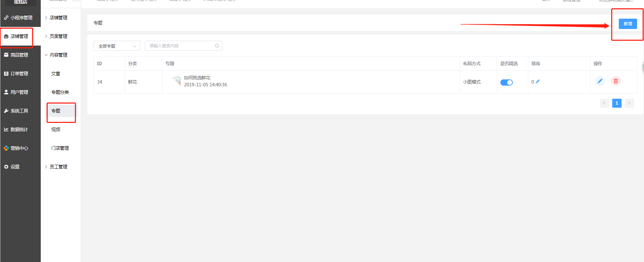The width and height of the screenshot is (644, 262).
Task: Click the 小程序管理 link icon
Action: pos(6,18)
